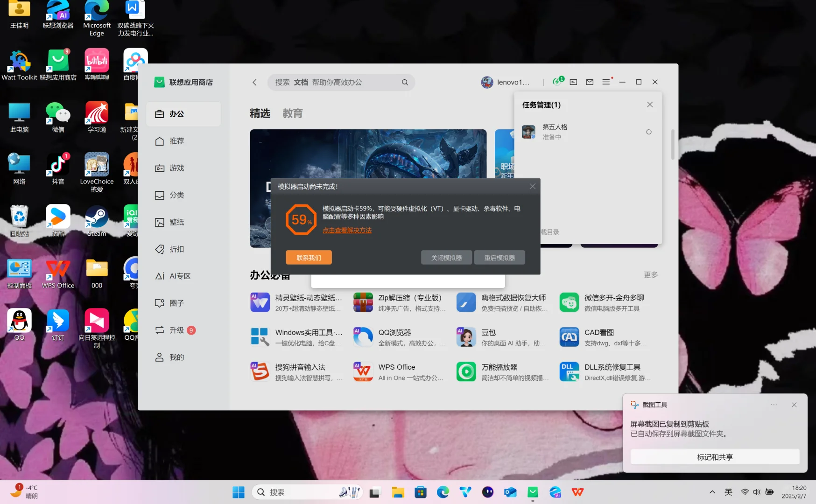Screen dimensions: 816x504
Task: Select the 壁纸 wallpapers section
Action: click(x=176, y=222)
